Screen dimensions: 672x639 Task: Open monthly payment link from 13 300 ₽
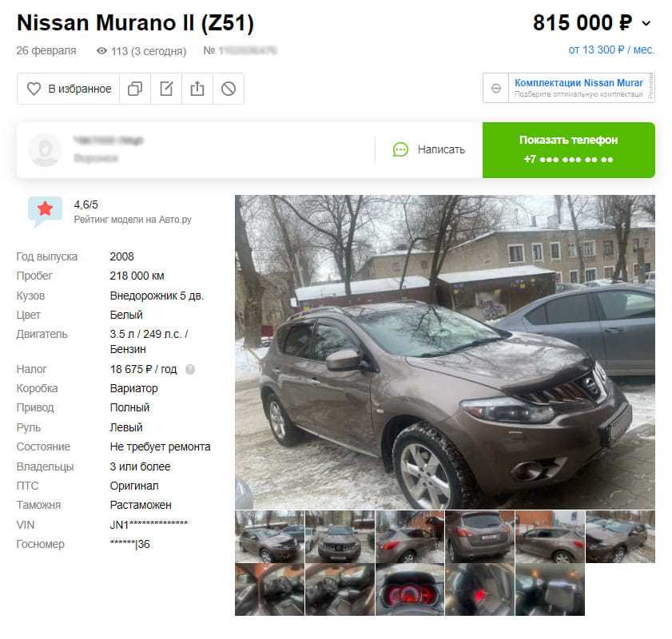(611, 50)
